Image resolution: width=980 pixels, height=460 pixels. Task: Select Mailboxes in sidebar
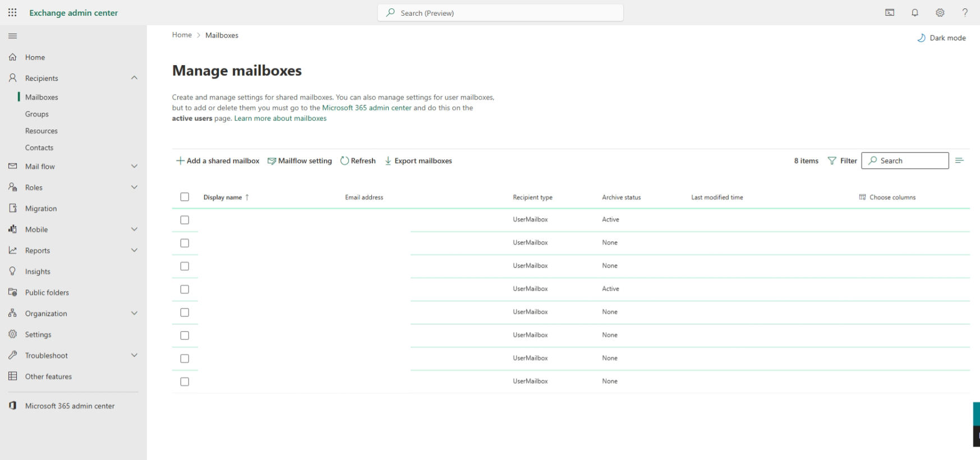(x=42, y=97)
